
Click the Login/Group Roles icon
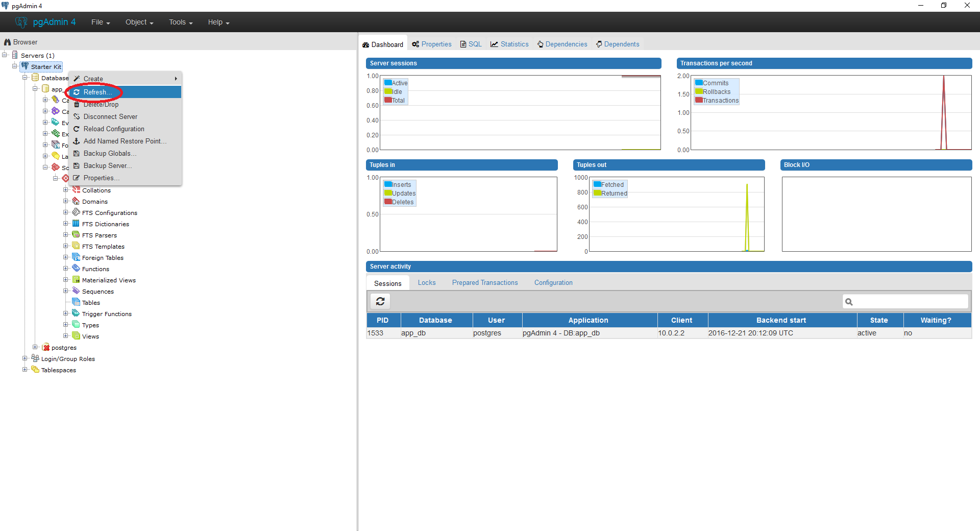[x=35, y=358]
